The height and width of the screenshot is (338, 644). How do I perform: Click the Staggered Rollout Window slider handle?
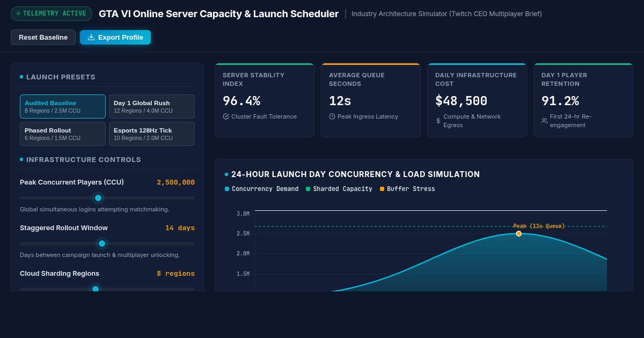click(102, 244)
